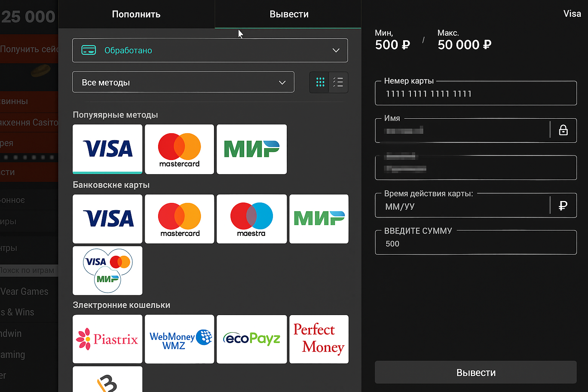The width and height of the screenshot is (588, 392).
Task: Choose WebMoney WMZ wallet
Action: tap(179, 339)
